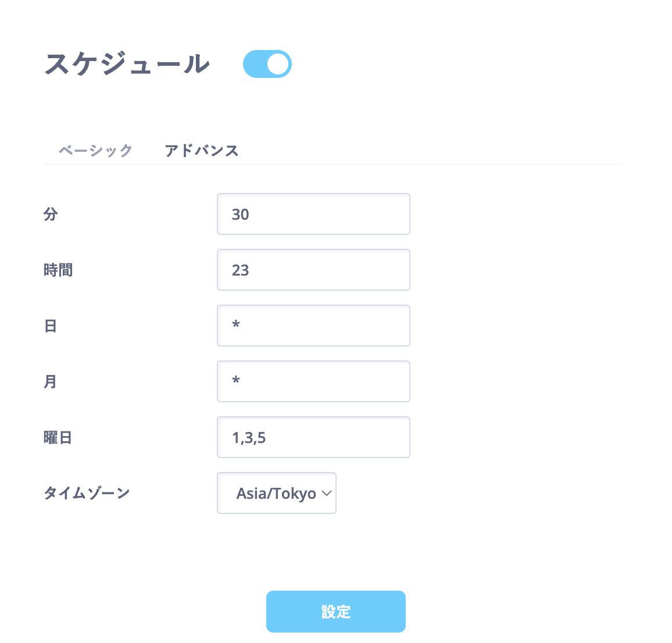Change the timezone selection
This screenshot has height=643, width=672.
(276, 493)
